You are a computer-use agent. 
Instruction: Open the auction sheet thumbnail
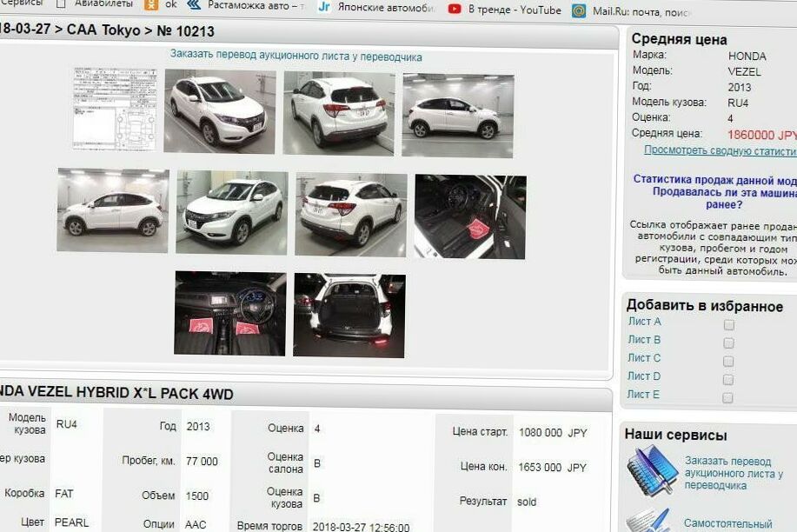click(x=115, y=109)
